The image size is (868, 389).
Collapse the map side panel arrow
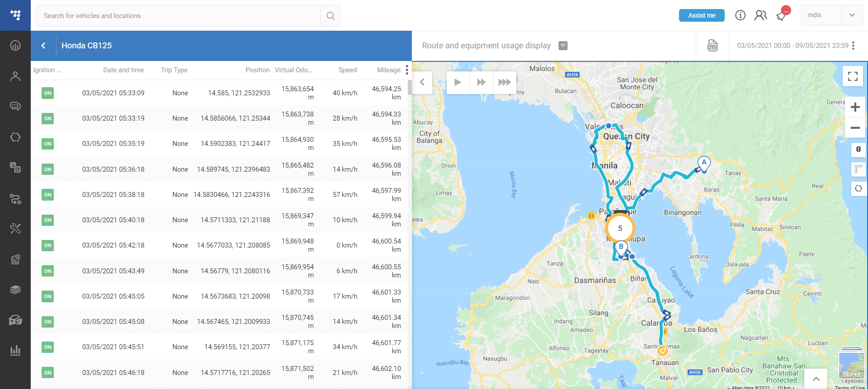click(422, 82)
